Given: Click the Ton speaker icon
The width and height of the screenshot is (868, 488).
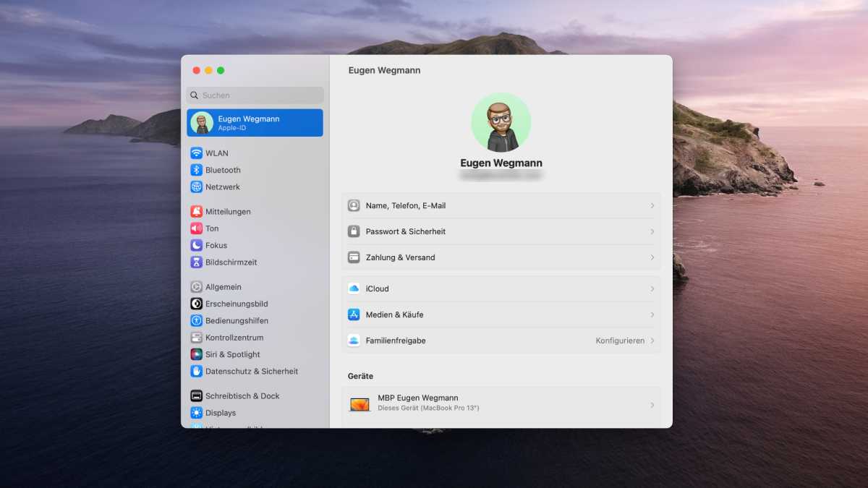Looking at the screenshot, I should coord(196,228).
